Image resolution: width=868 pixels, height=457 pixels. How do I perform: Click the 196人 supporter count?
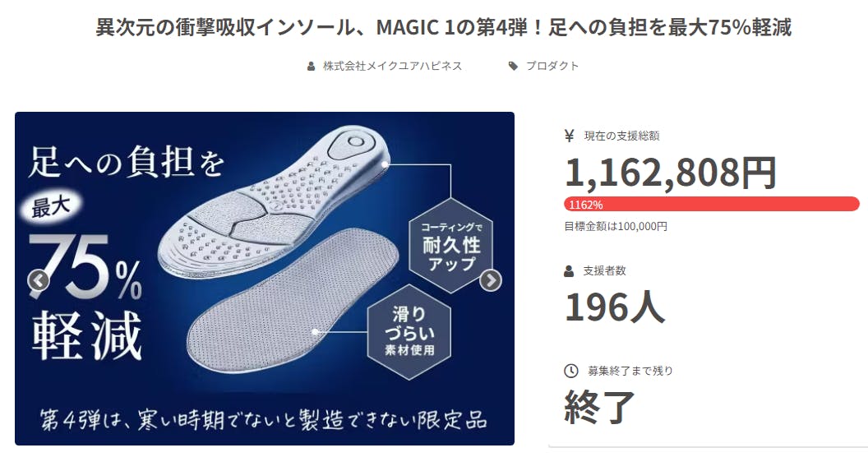coord(614,306)
